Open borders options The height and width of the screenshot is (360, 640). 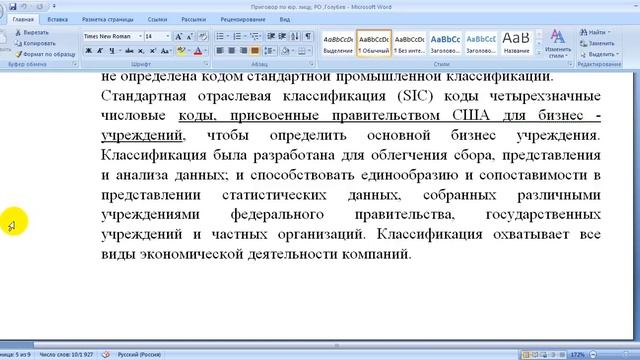[x=302, y=51]
